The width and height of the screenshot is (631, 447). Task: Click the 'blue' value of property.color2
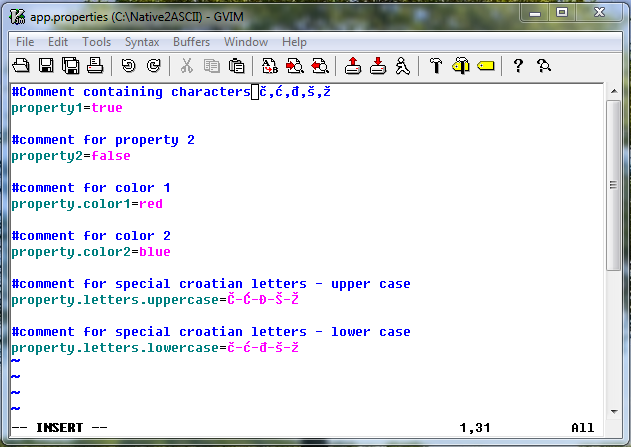[155, 252]
